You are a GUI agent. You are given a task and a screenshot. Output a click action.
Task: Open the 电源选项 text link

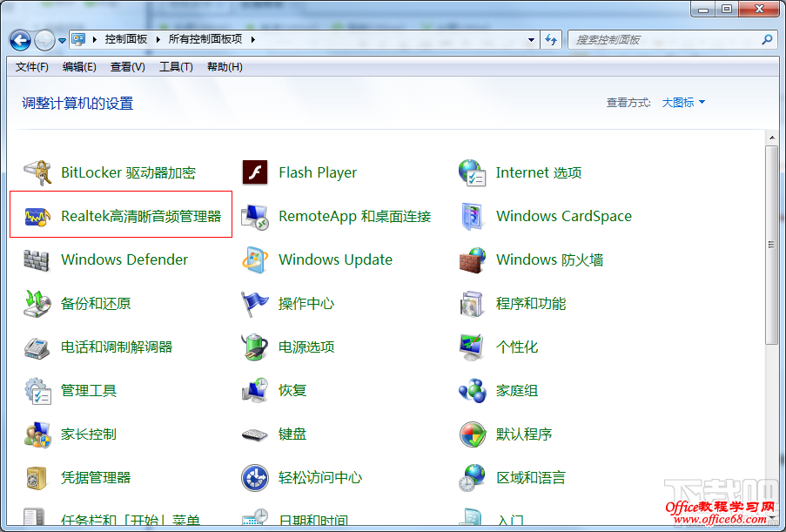(x=306, y=347)
